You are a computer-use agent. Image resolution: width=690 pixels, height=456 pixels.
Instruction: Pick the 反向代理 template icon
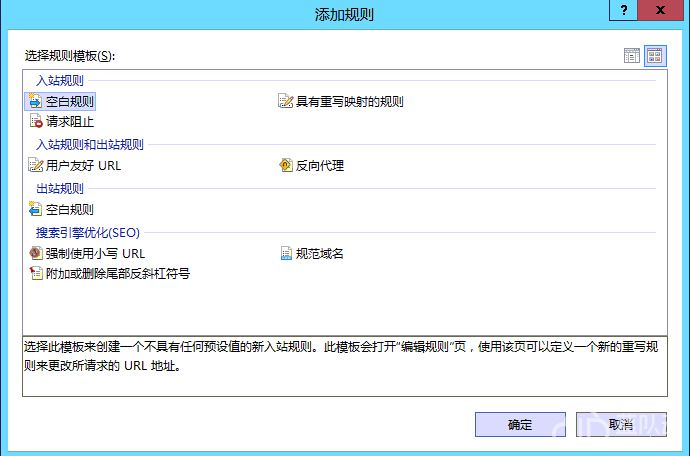point(286,166)
